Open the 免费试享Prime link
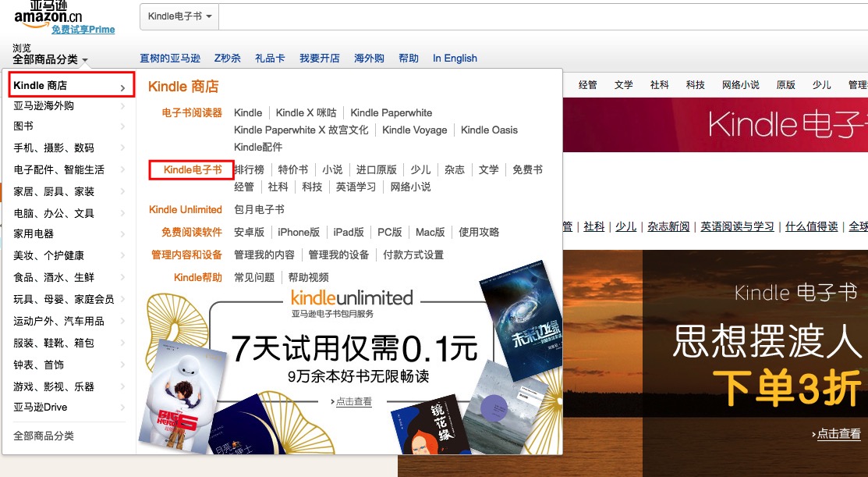This screenshot has width=868, height=477. click(x=83, y=30)
